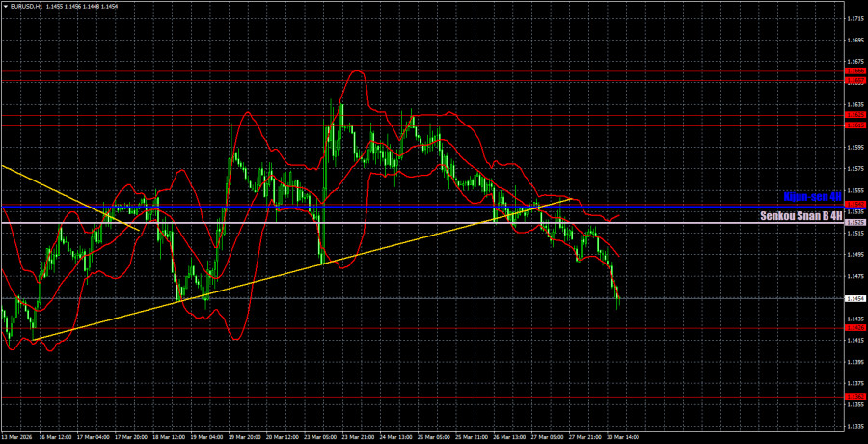Click the 16 Mar 12:00 time label
Image resolution: width=868 pixels, height=444 pixels.
pyautogui.click(x=54, y=437)
